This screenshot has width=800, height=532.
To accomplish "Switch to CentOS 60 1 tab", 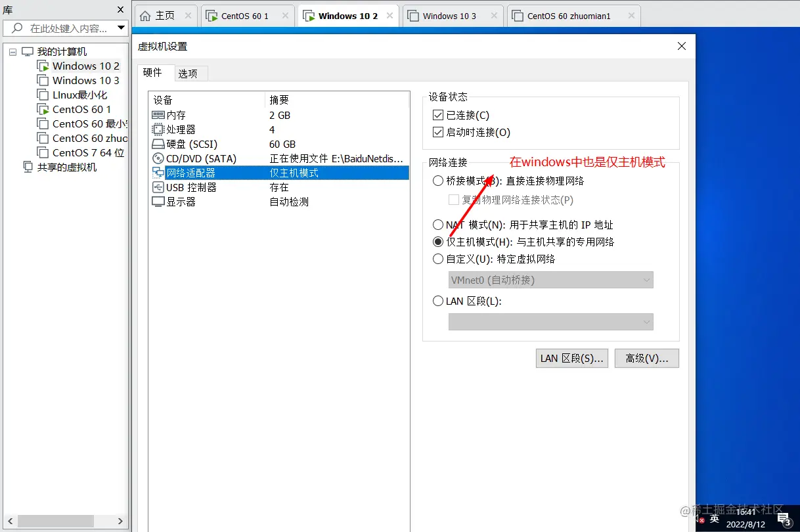I will point(247,16).
